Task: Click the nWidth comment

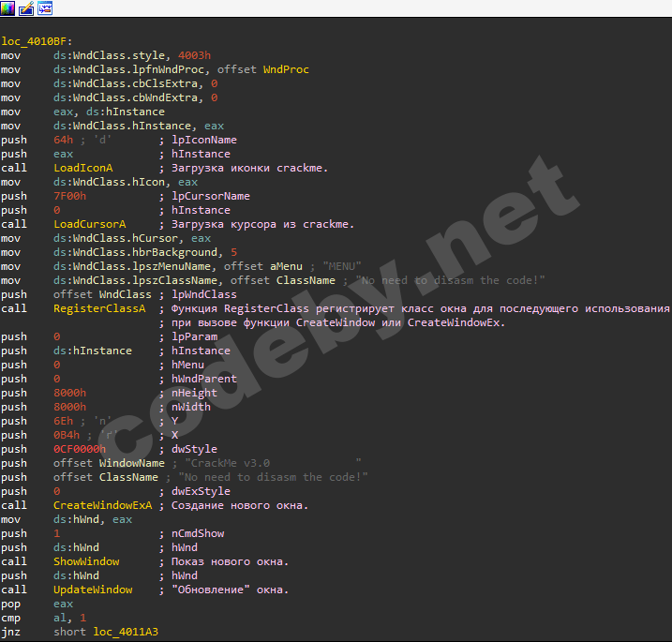Action: [x=190, y=407]
